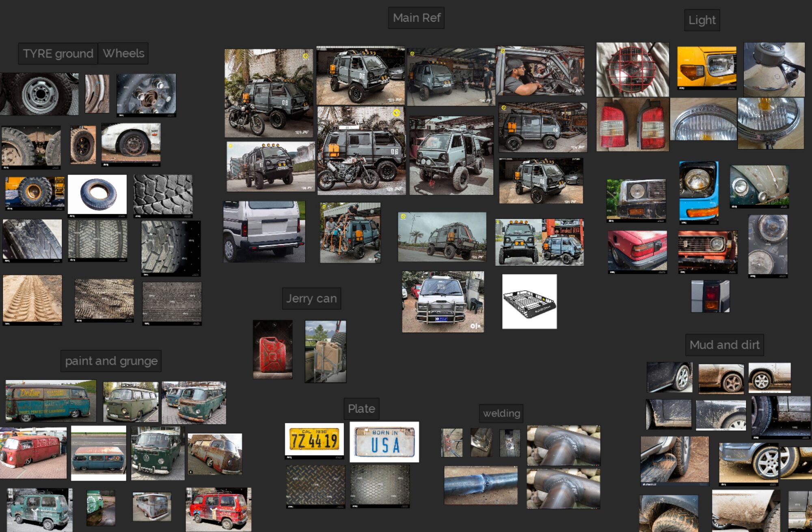812x532 pixels.
Task: Click the 'Light' section label
Action: click(702, 20)
